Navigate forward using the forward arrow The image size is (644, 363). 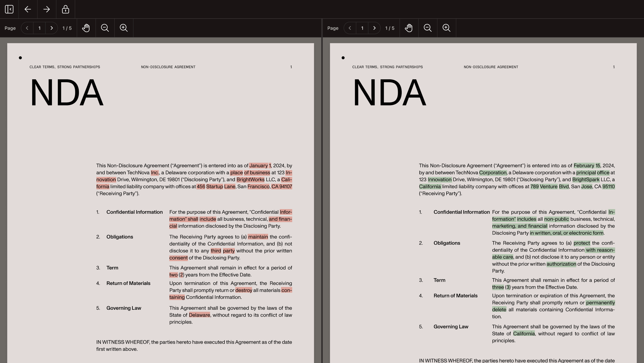tap(47, 9)
